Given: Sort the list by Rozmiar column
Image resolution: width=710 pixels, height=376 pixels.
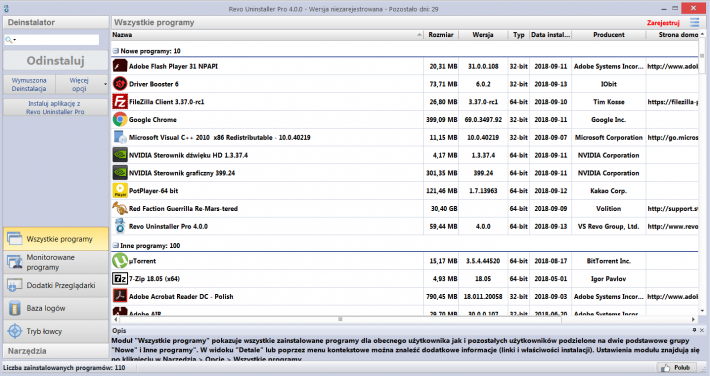Looking at the screenshot, I should pos(441,35).
